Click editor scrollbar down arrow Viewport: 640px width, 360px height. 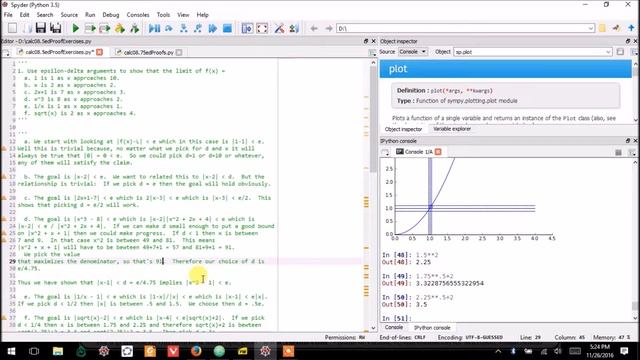(x=373, y=328)
